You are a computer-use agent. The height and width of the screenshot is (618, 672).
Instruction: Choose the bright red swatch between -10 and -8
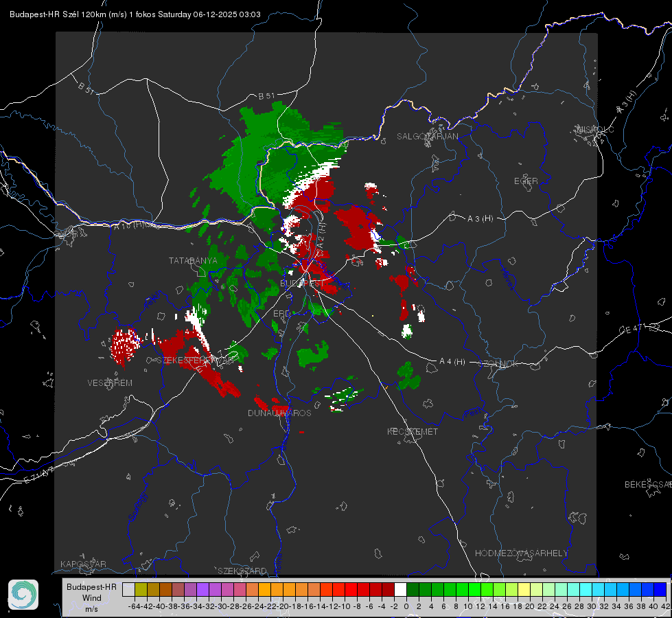[x=351, y=590]
